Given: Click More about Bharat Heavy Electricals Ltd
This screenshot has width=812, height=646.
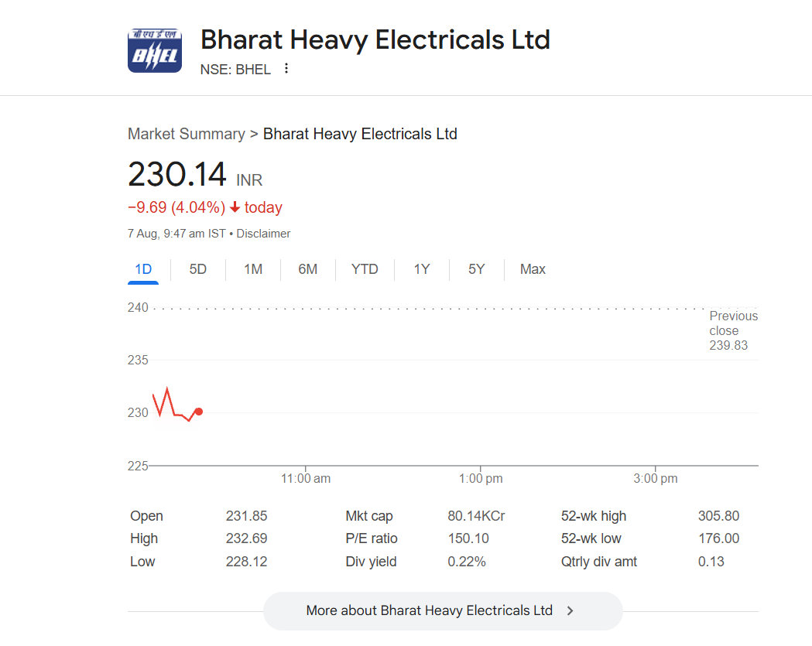Looking at the screenshot, I should pos(430,610).
